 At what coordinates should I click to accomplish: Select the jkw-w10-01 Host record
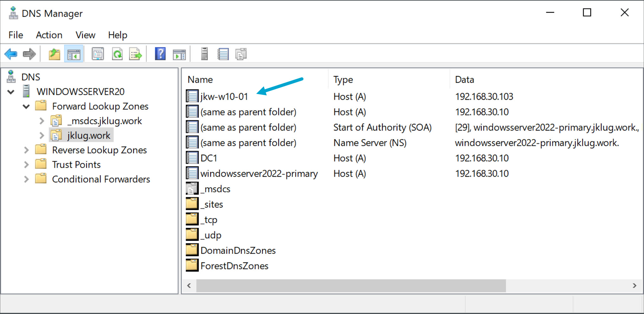(x=224, y=96)
